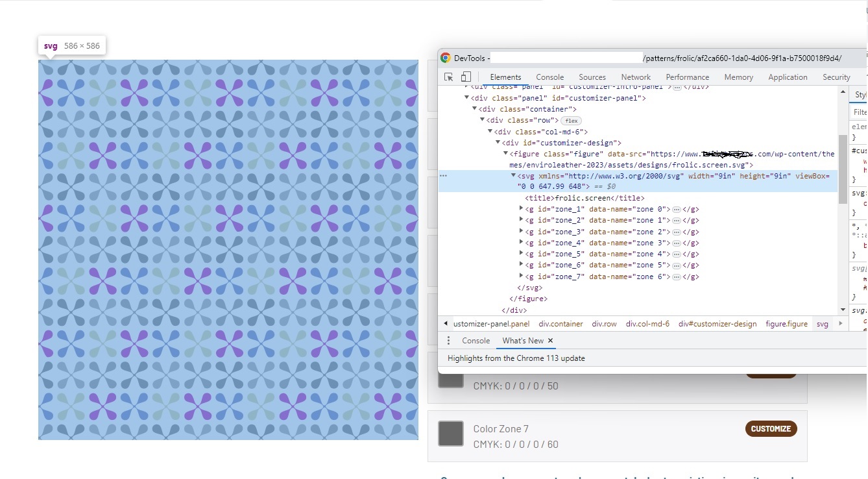Switch to the Console tab in top bar
This screenshot has height=479, width=868.
tap(550, 77)
